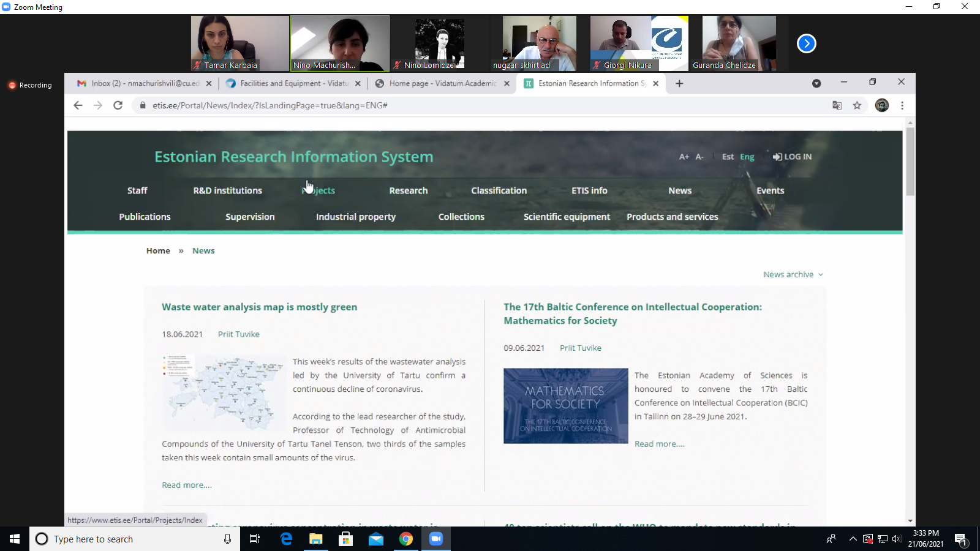Open the News menu item
This screenshot has height=551, width=980.
click(x=680, y=190)
